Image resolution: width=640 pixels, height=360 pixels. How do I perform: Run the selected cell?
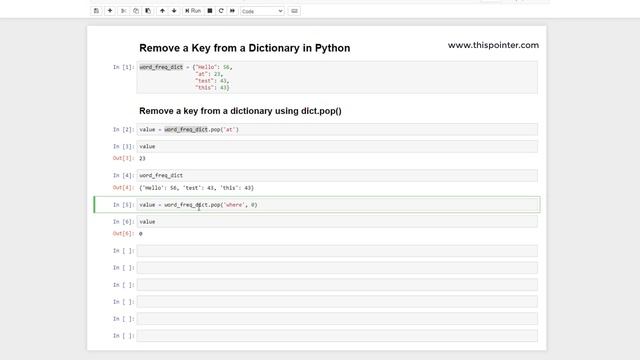[193, 11]
